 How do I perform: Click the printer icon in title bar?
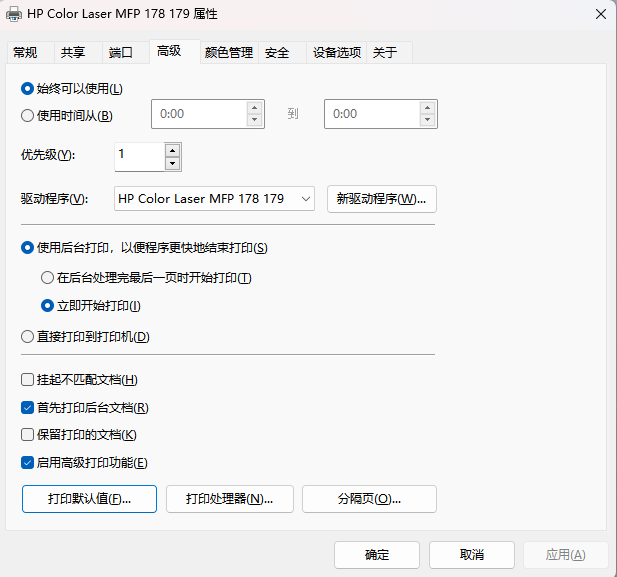[x=14, y=14]
